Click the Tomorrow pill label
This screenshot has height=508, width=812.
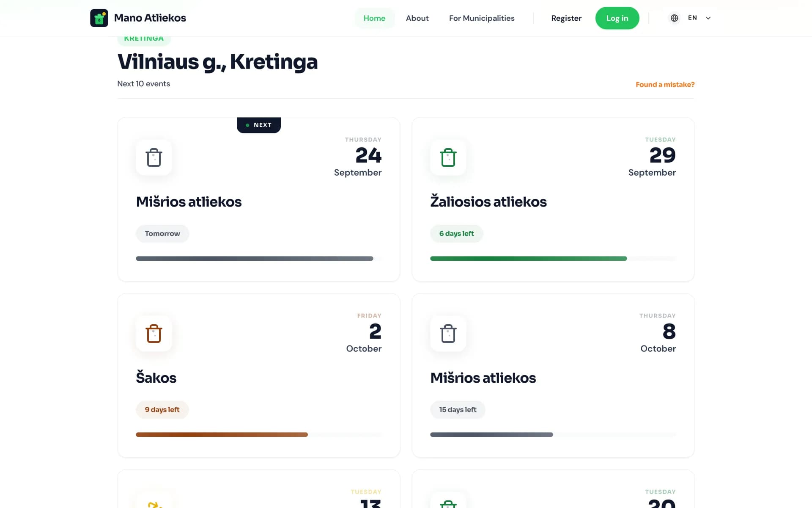click(162, 234)
